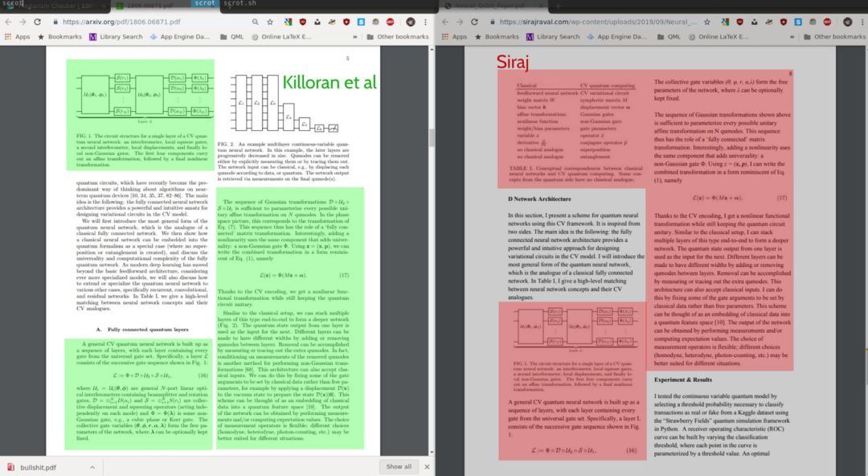Go forward in the sirajraval.com window

460,22
